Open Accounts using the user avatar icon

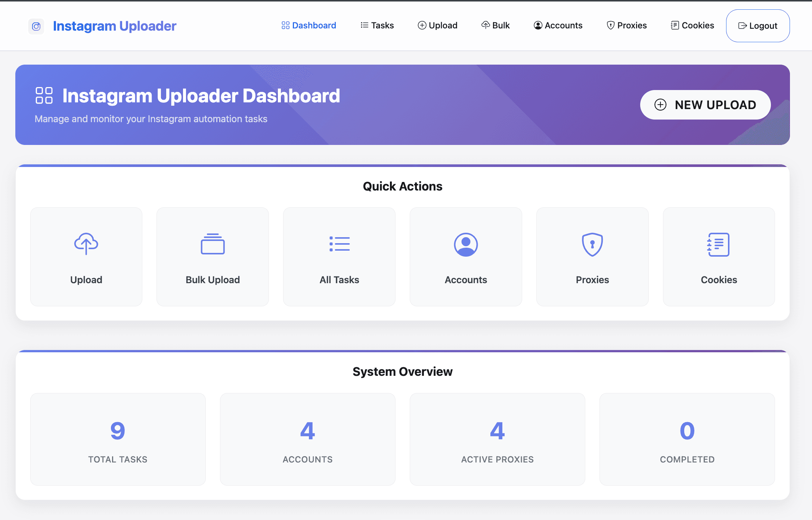tap(465, 244)
